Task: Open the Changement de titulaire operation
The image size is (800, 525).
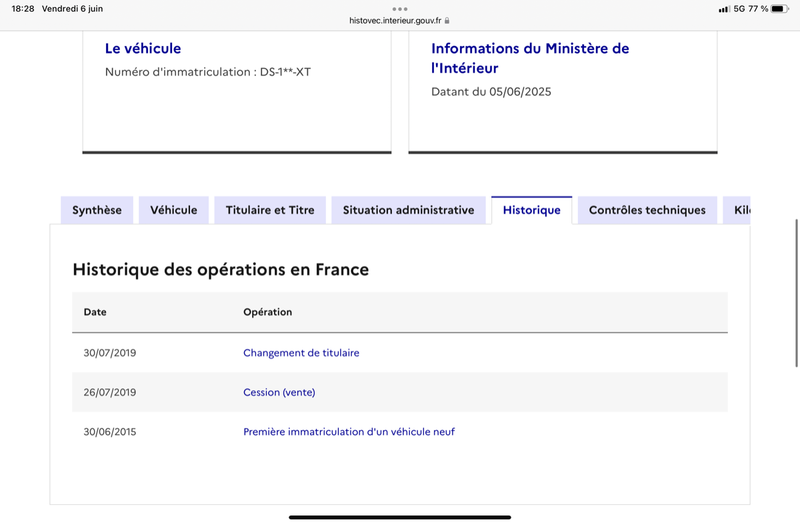Action: pyautogui.click(x=301, y=353)
